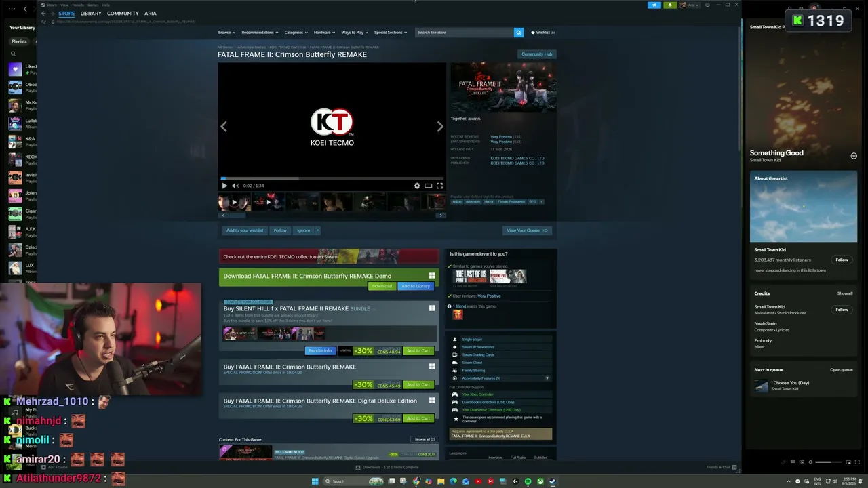868x488 pixels.
Task: Open Windows Start menu
Action: tap(315, 481)
